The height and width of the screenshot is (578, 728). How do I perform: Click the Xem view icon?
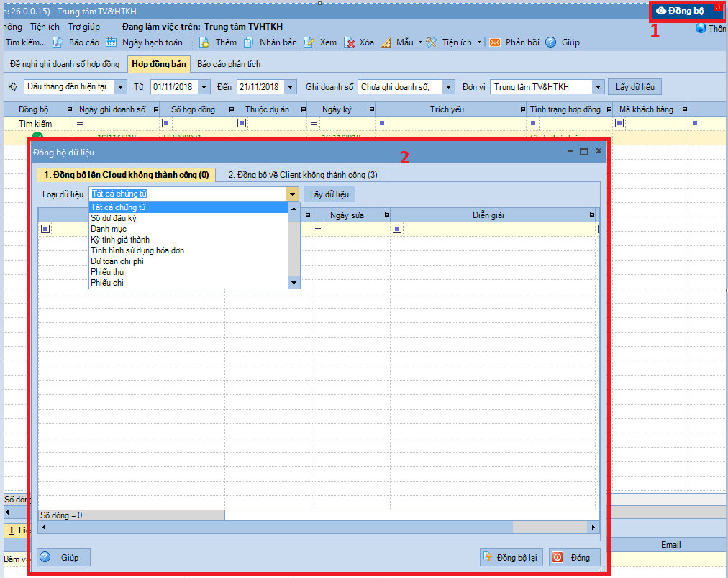309,42
